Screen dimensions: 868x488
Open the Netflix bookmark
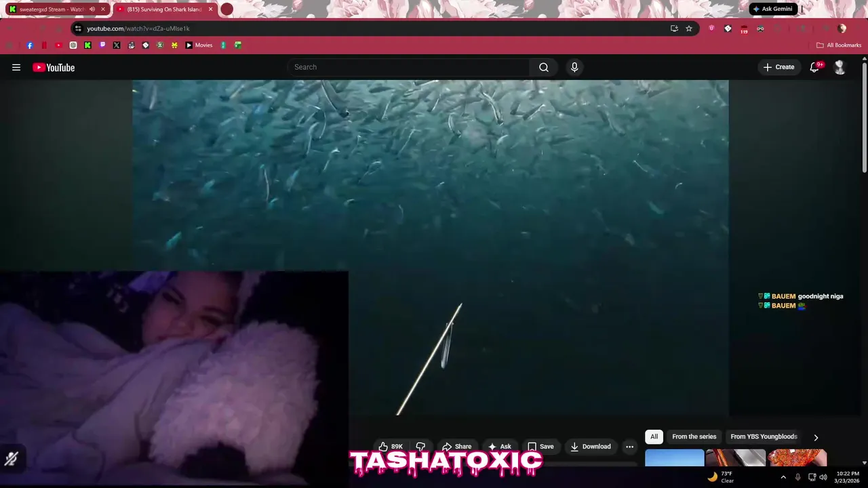[44, 45]
